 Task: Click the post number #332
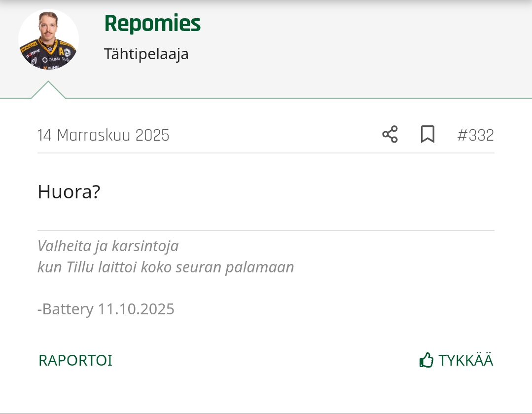pos(475,134)
